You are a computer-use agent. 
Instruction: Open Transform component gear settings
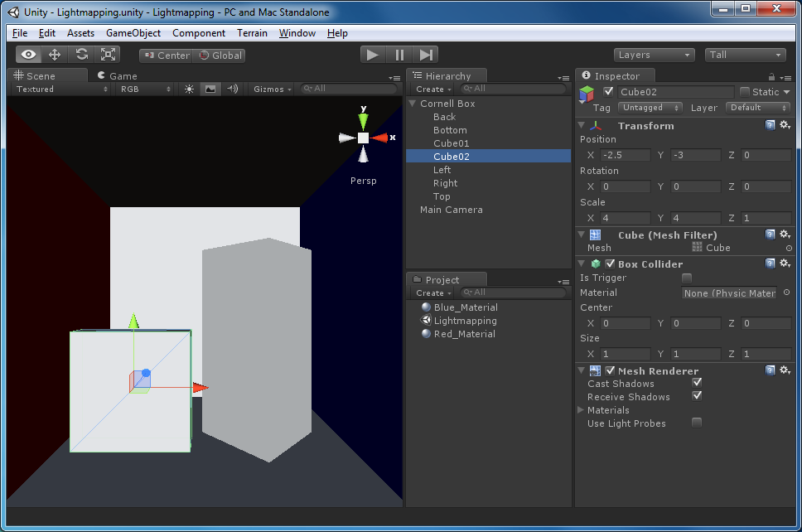785,125
